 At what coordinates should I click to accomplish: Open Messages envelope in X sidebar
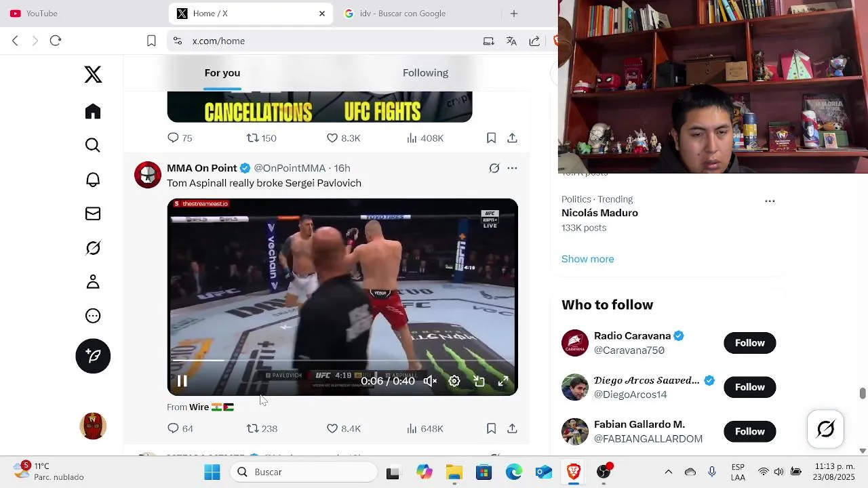pos(93,213)
